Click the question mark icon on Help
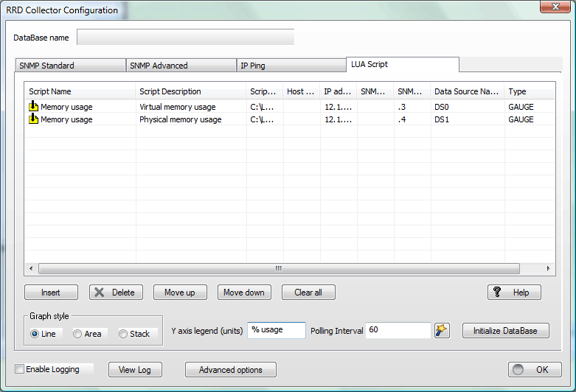576x392 pixels. (x=497, y=292)
